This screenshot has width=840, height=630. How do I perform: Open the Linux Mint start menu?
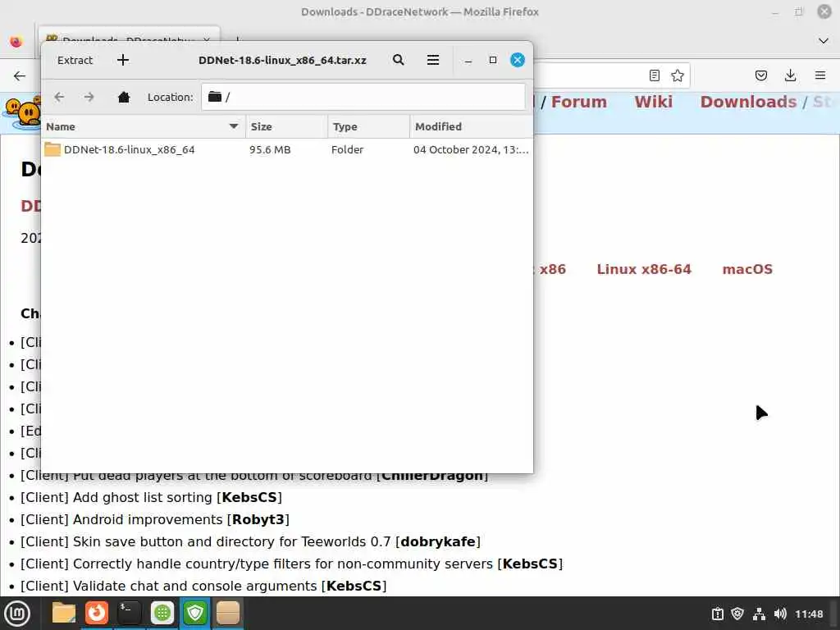[x=17, y=614]
